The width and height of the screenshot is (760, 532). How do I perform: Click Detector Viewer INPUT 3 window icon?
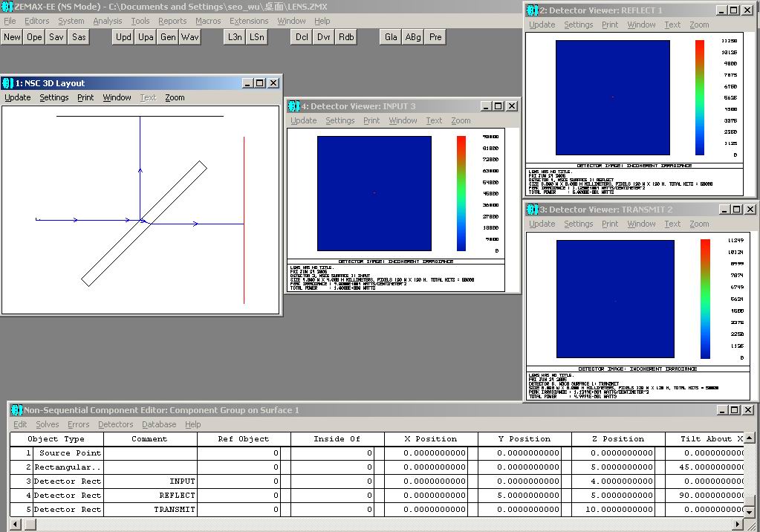[294, 106]
